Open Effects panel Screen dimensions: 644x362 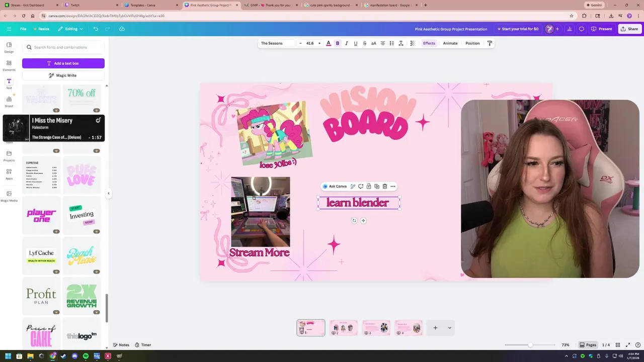[x=429, y=43]
